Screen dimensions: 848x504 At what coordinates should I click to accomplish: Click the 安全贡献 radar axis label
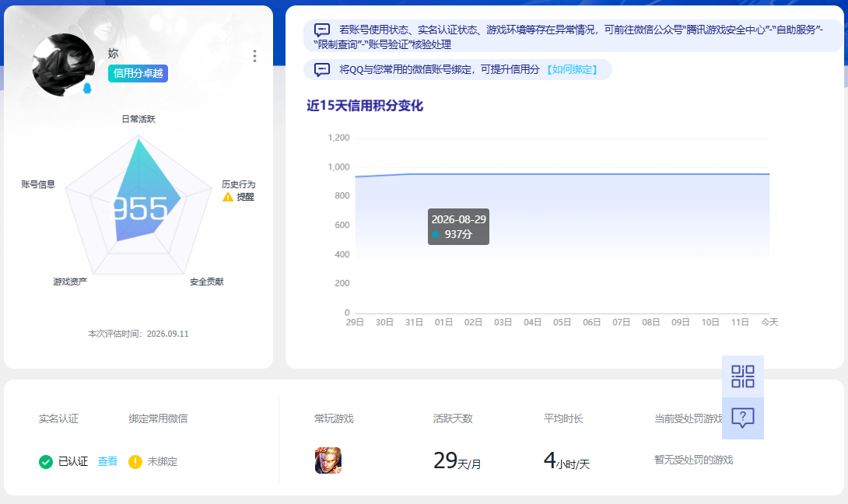pyautogui.click(x=207, y=282)
